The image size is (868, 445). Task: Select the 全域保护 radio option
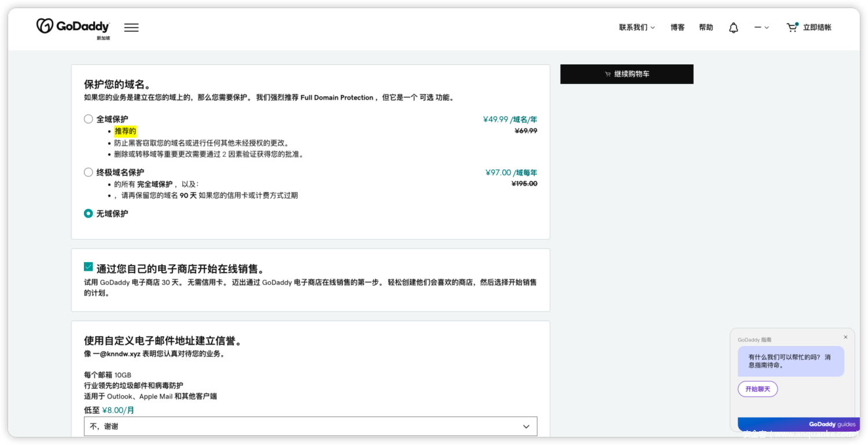pyautogui.click(x=89, y=119)
